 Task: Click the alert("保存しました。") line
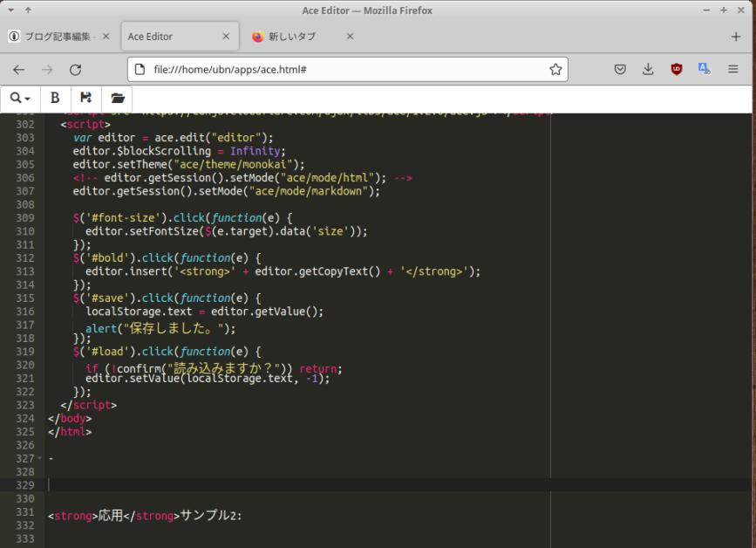tap(160, 329)
